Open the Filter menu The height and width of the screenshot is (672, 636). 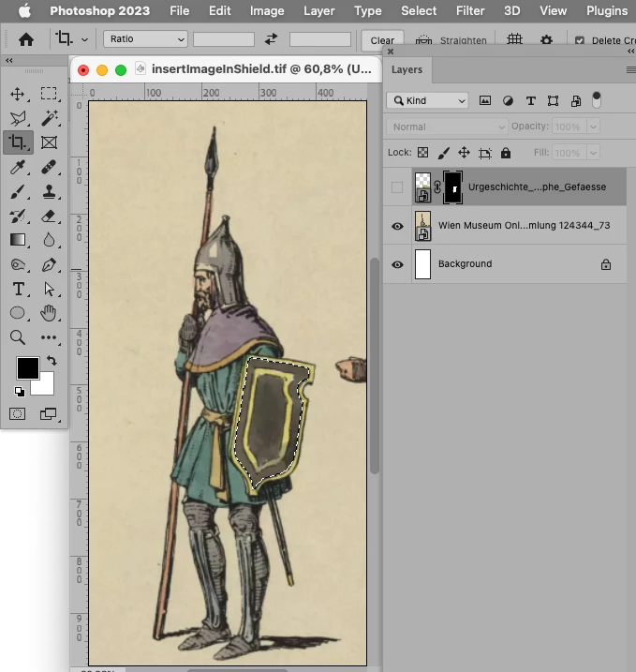click(470, 10)
